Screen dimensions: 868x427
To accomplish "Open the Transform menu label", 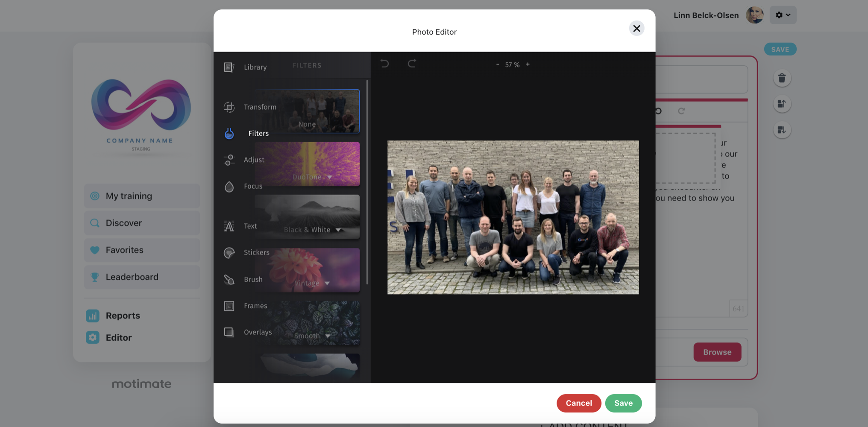I will pos(260,107).
